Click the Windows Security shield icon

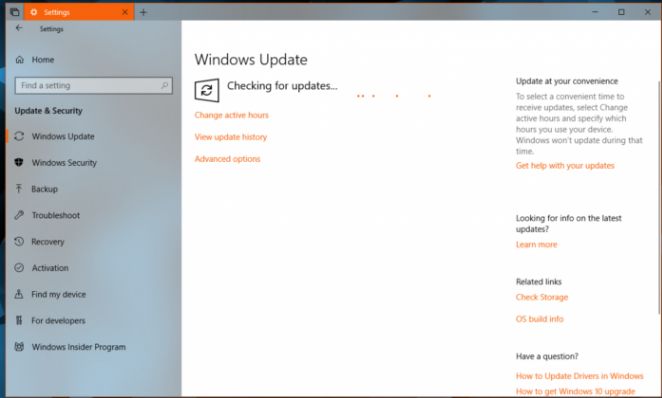click(19, 162)
